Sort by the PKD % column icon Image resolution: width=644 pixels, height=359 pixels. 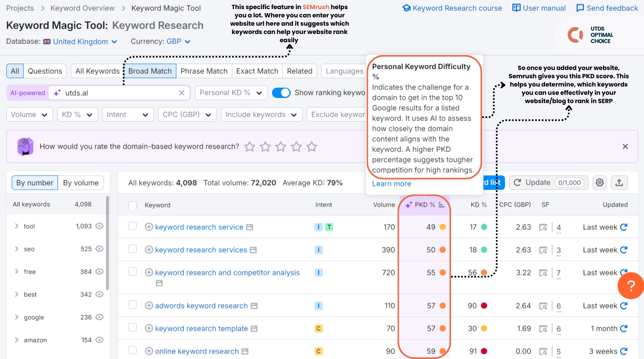442,205
